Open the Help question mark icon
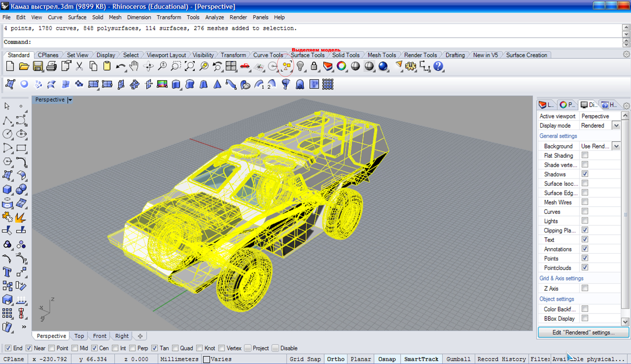The image size is (631, 364). pos(438,66)
